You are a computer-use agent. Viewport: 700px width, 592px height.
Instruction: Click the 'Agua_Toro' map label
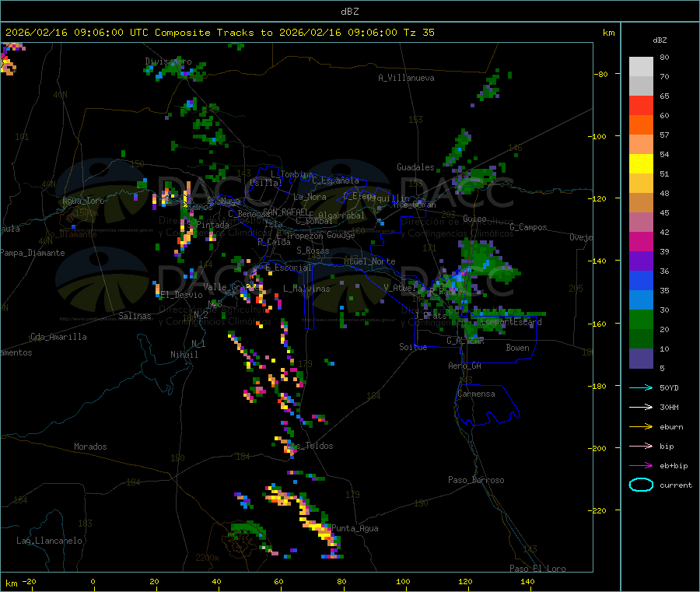pyautogui.click(x=83, y=201)
